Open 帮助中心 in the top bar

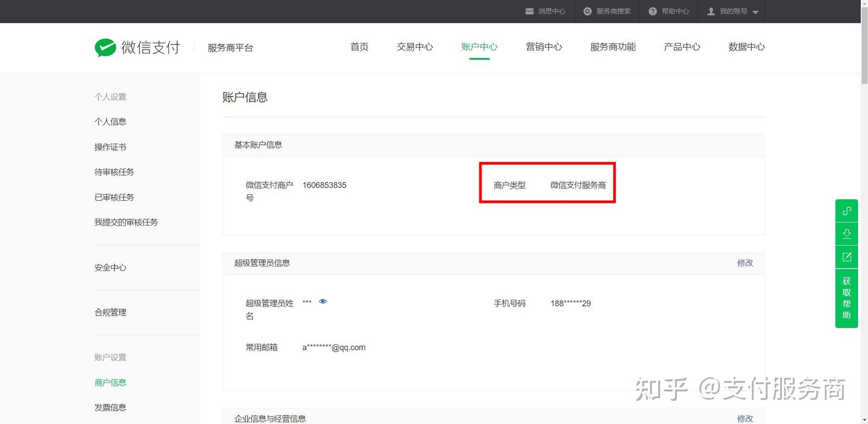click(675, 11)
